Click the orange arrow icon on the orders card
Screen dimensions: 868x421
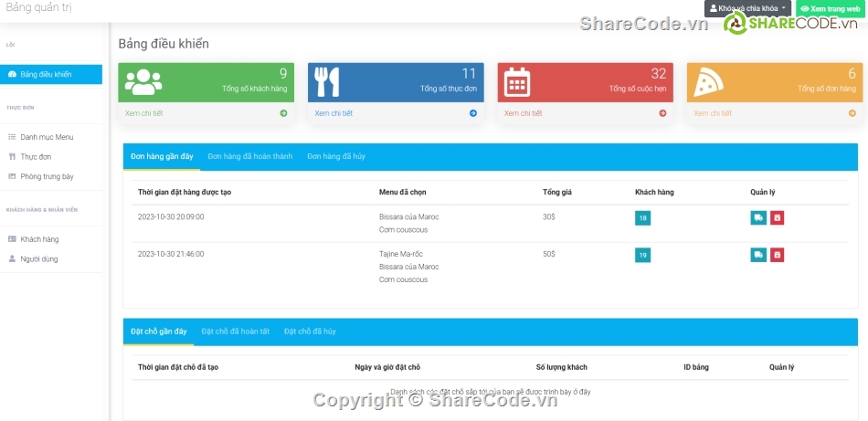pyautogui.click(x=852, y=113)
